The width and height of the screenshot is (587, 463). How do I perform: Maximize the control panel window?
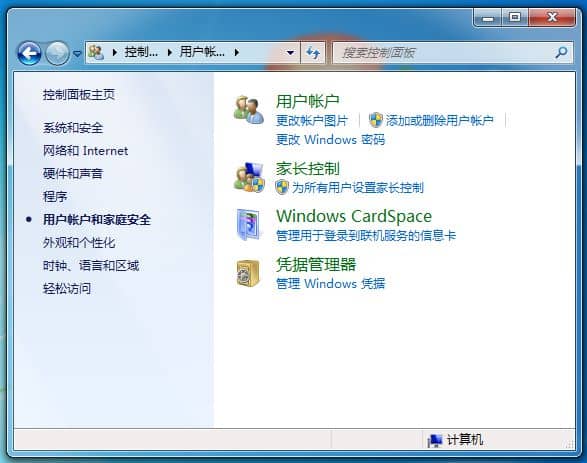point(515,18)
